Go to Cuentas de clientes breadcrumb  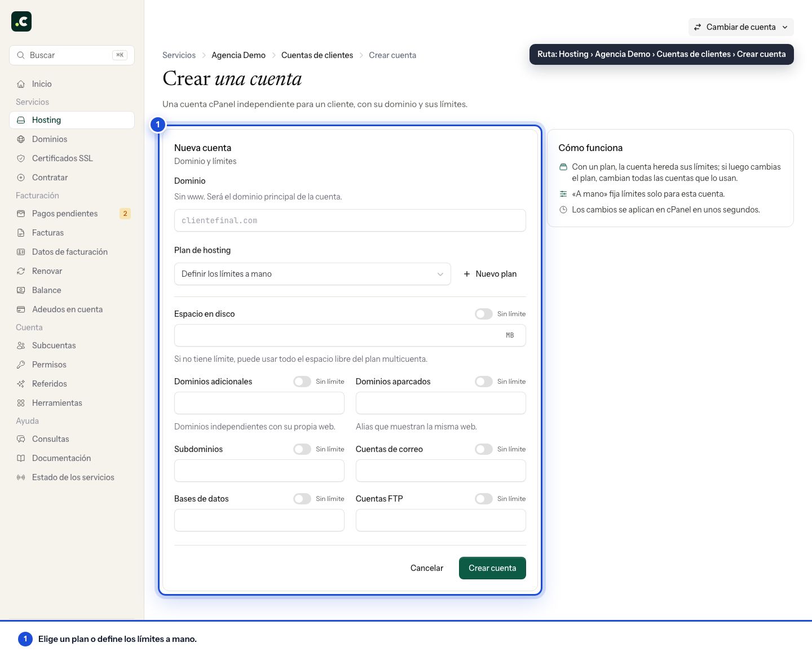click(317, 55)
